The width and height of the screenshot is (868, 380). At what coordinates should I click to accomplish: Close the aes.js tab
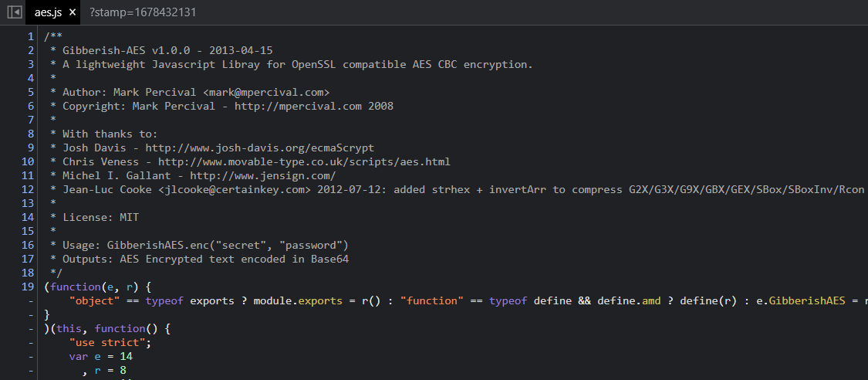(72, 12)
